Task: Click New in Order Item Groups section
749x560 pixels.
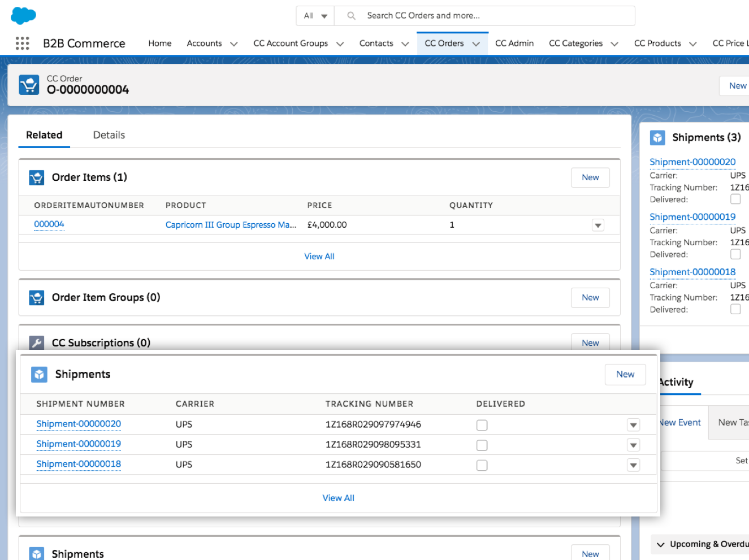Action: coord(590,297)
